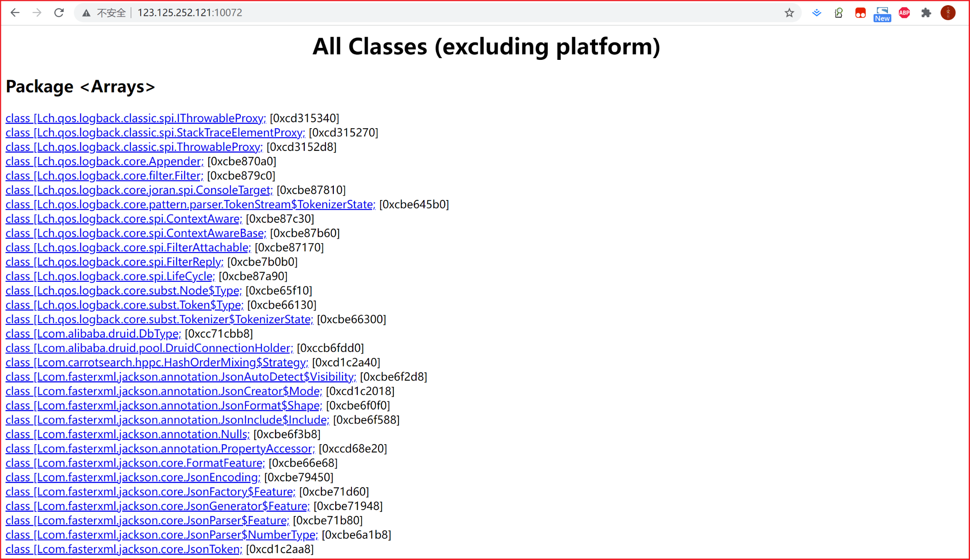Open class spi.ContextAwareBase link

point(136,233)
